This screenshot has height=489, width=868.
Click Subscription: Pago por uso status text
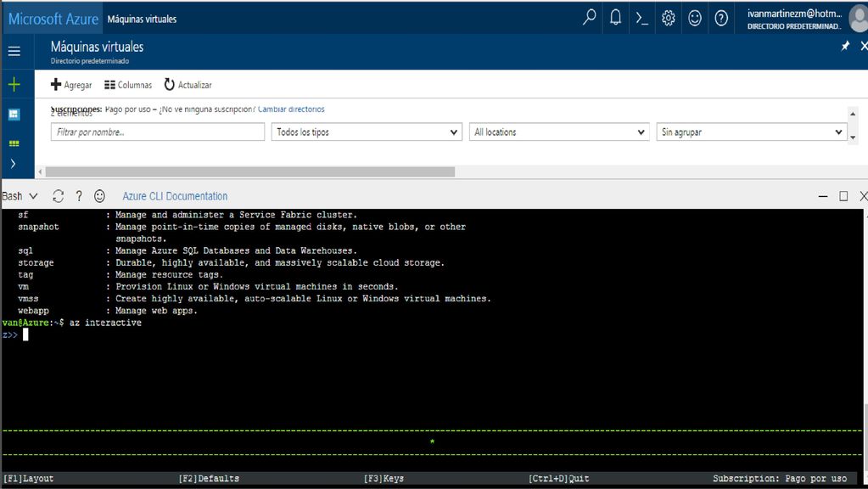[780, 479]
